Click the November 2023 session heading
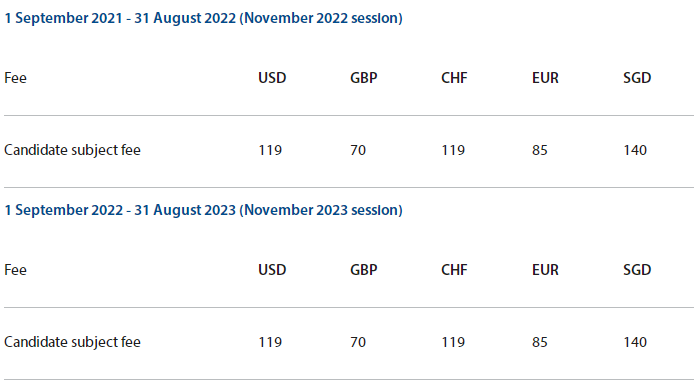The height and width of the screenshot is (385, 696). pyautogui.click(x=203, y=210)
